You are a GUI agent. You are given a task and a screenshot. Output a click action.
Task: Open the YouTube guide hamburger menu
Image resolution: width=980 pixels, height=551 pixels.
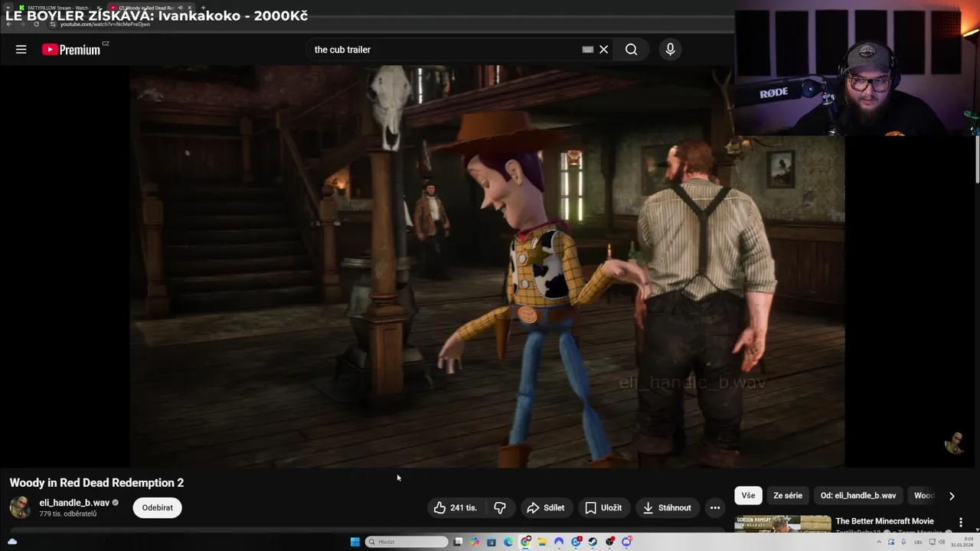pos(21,50)
